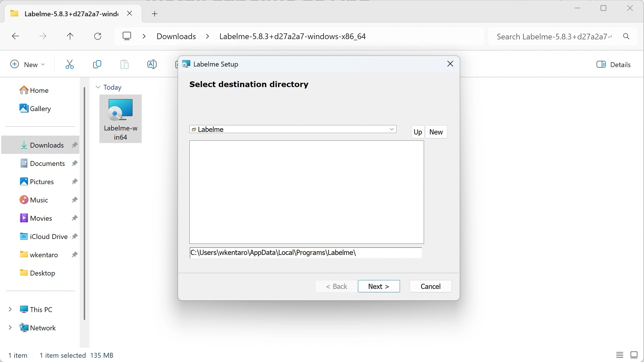
Task: Click the Cut scissors icon
Action: [x=70, y=64]
